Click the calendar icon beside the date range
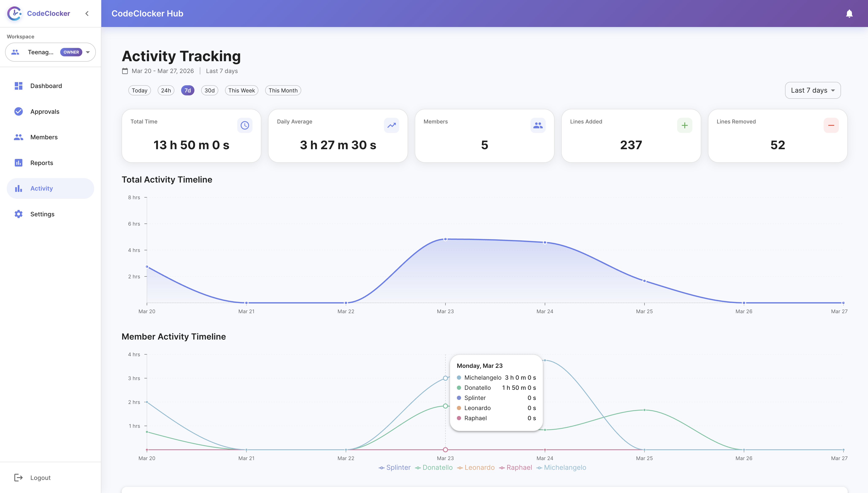 [x=125, y=71]
